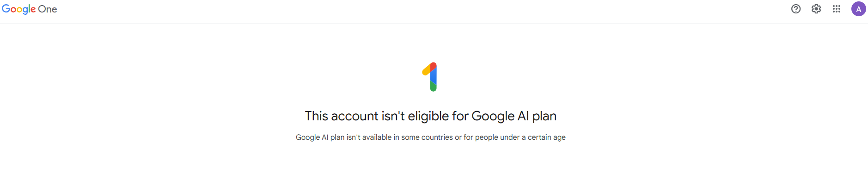Viewport: 868px width, 193px height.
Task: Open the Settings gear icon
Action: (816, 9)
